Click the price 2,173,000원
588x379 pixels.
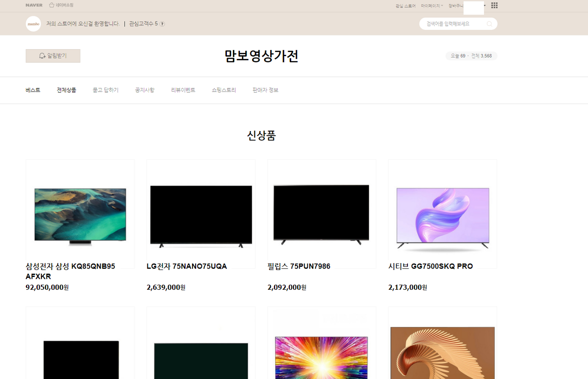click(408, 287)
